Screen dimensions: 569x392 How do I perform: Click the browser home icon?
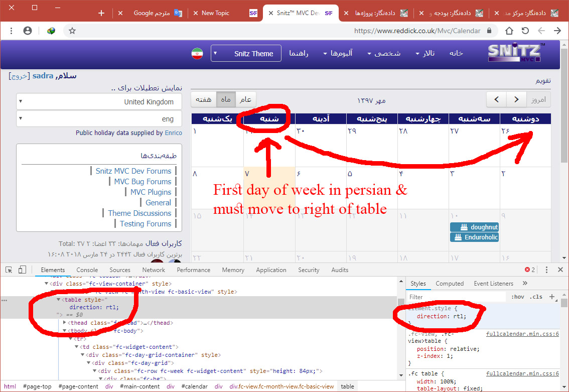pyautogui.click(x=509, y=31)
